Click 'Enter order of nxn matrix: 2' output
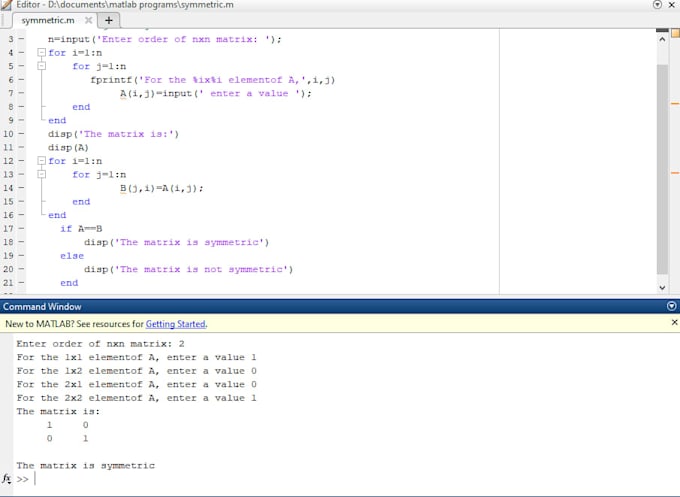Screen dimensions: 680x497 100,344
